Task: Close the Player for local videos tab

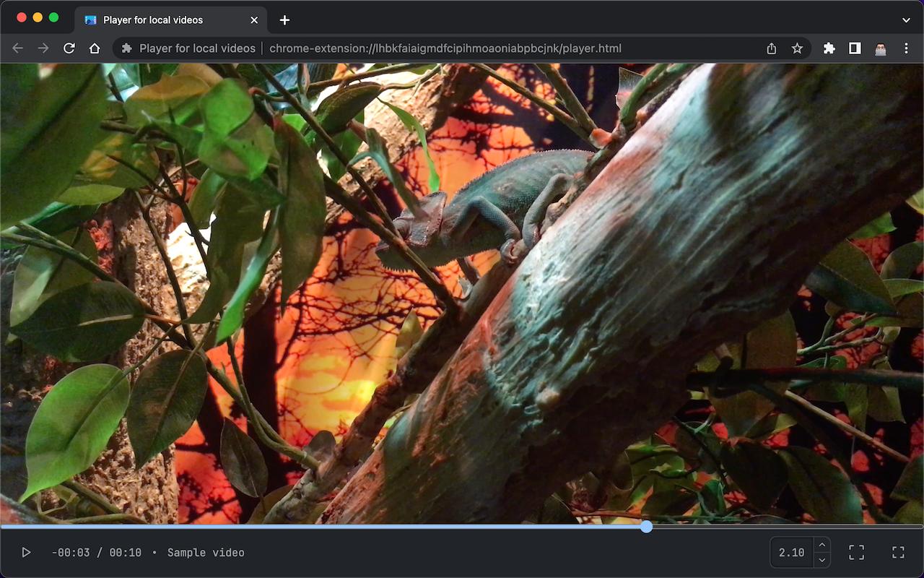Action: [x=254, y=20]
